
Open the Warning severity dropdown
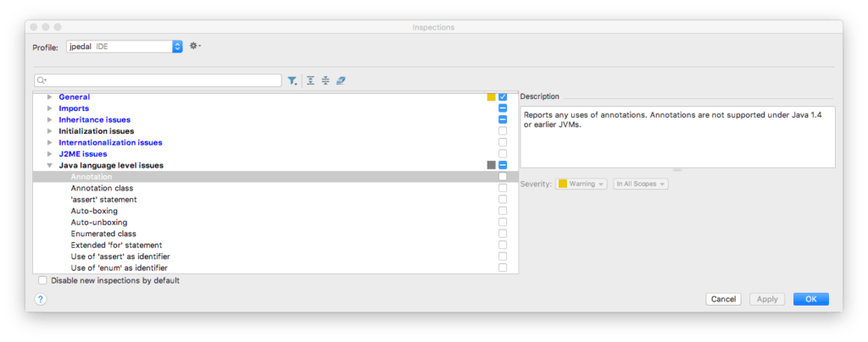tap(581, 184)
